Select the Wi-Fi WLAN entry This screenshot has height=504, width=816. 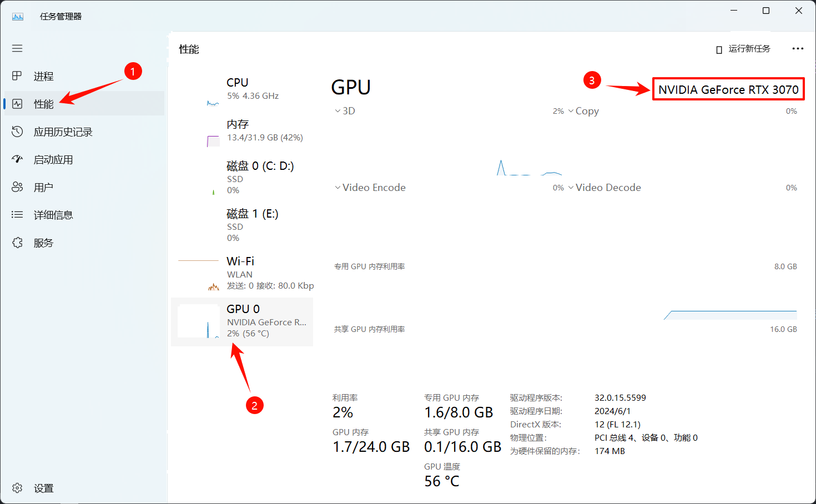[242, 274]
